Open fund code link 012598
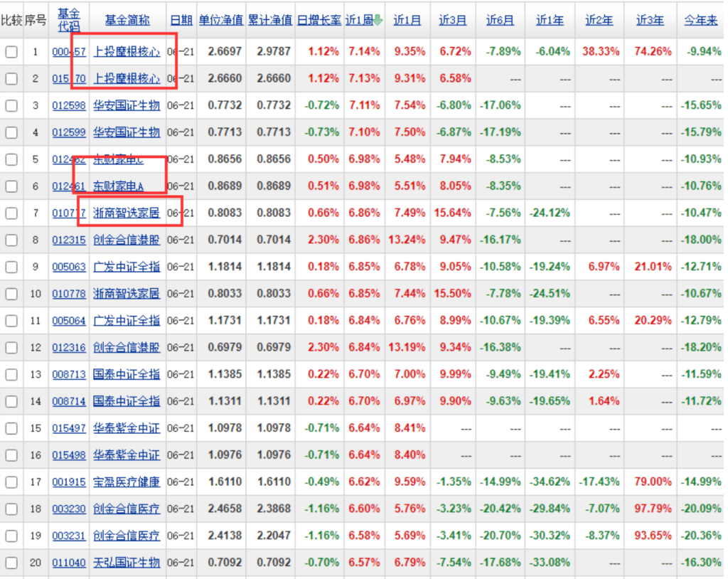Screen dimensions: 728x579 69,106
